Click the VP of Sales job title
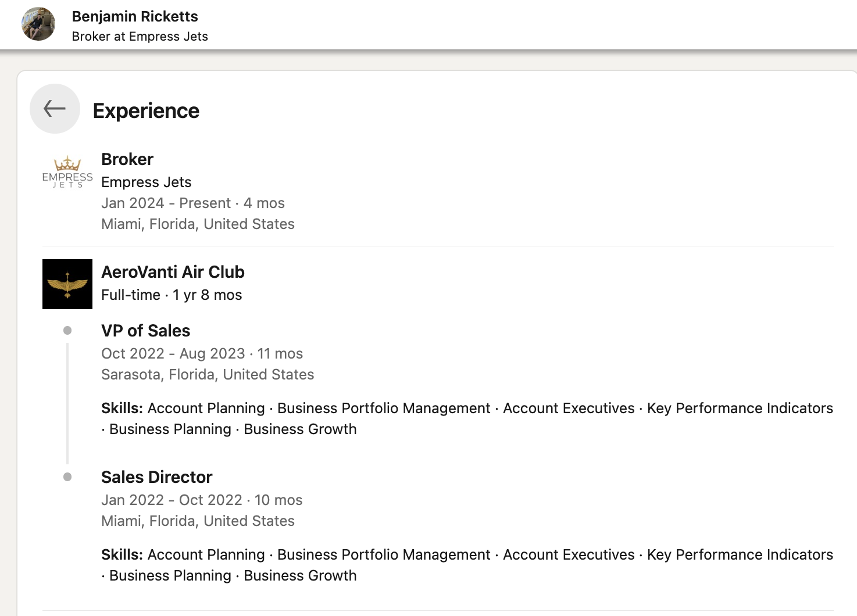The height and width of the screenshot is (616, 857). (145, 330)
